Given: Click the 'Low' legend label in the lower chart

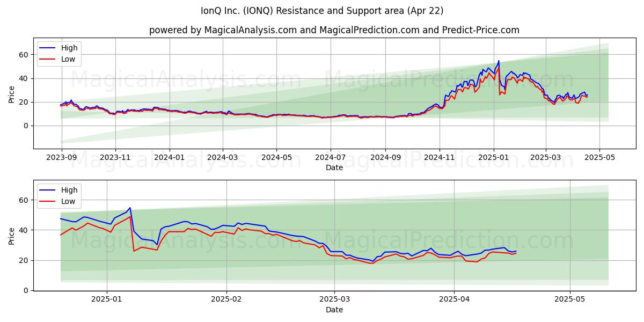Looking at the screenshot, I should coord(68,201).
